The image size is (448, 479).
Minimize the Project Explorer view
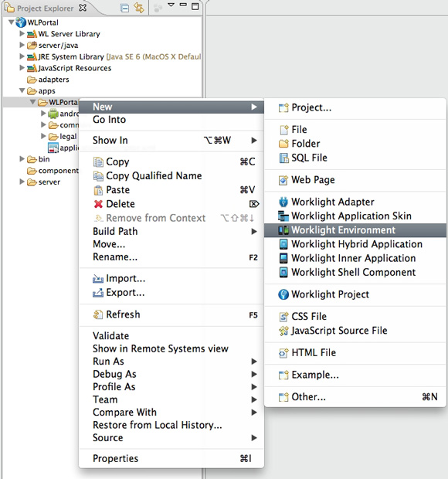click(x=183, y=5)
